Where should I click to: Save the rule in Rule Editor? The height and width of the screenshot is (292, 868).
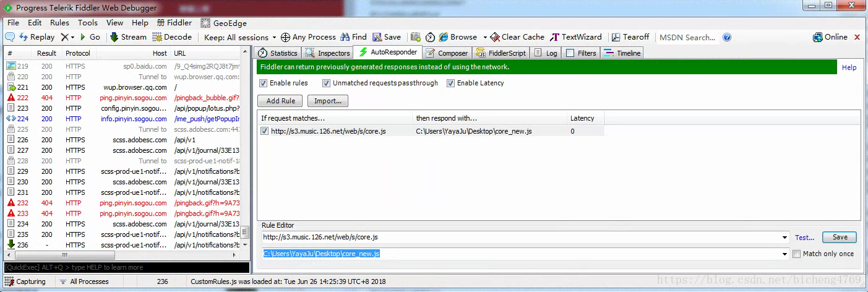click(x=840, y=238)
